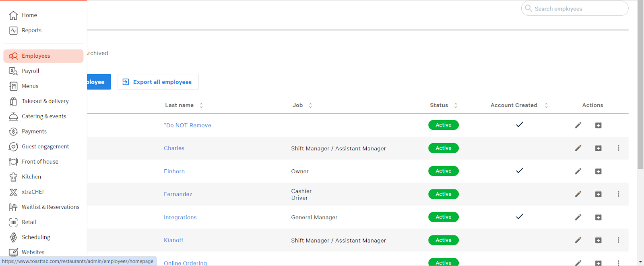Sort employees by the Job column

pos(310,106)
